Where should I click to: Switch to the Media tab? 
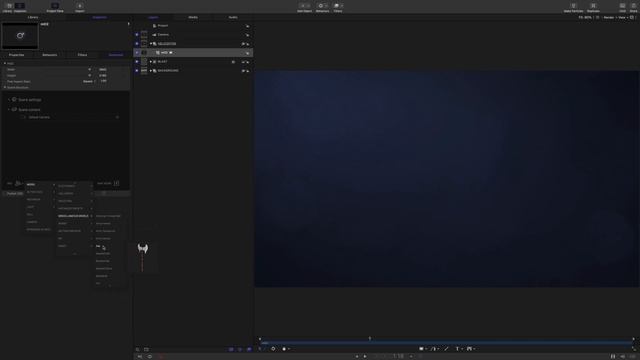click(193, 18)
